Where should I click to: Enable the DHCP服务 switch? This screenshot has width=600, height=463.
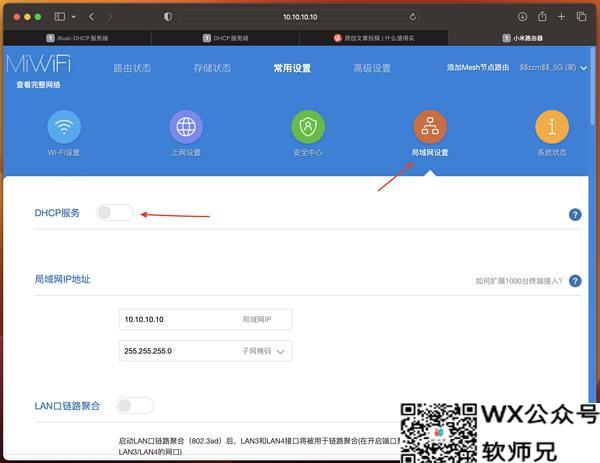coord(115,213)
